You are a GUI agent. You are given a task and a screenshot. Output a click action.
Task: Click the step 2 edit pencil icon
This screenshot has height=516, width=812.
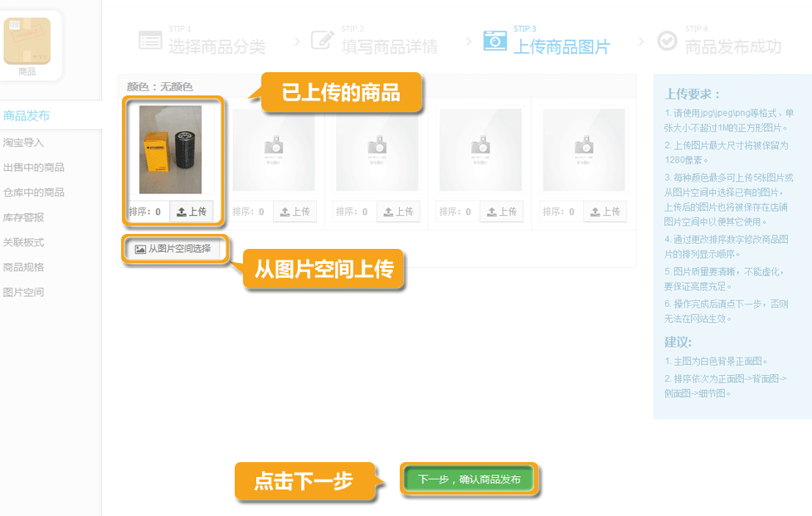[x=322, y=40]
